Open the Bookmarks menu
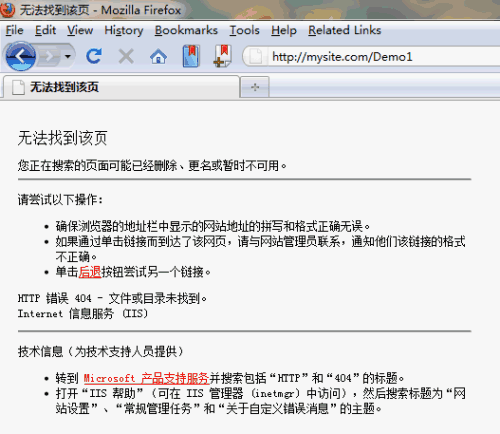This screenshot has width=500, height=434. point(186,30)
